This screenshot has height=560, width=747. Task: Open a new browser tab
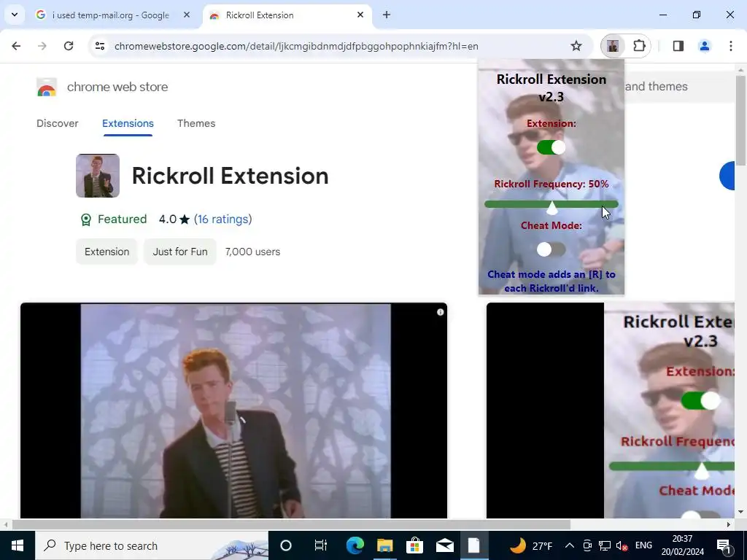pos(387,15)
